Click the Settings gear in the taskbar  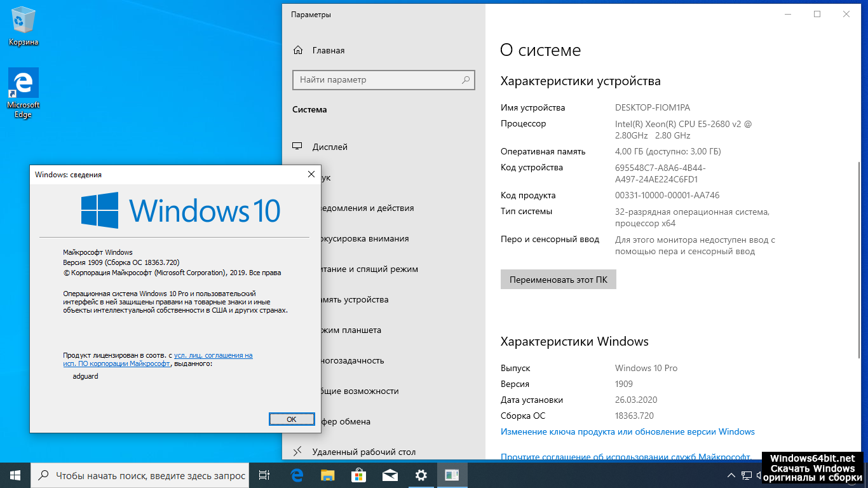pyautogui.click(x=421, y=475)
